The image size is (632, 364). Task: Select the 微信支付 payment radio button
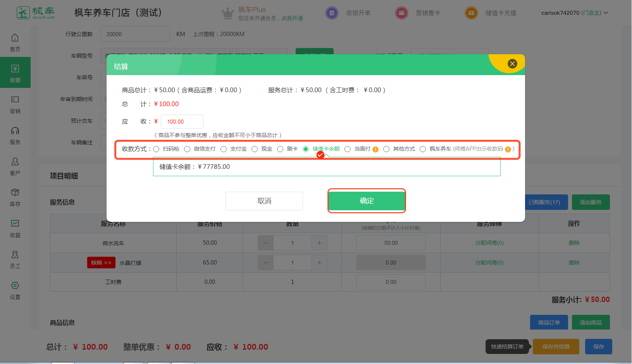tap(187, 149)
